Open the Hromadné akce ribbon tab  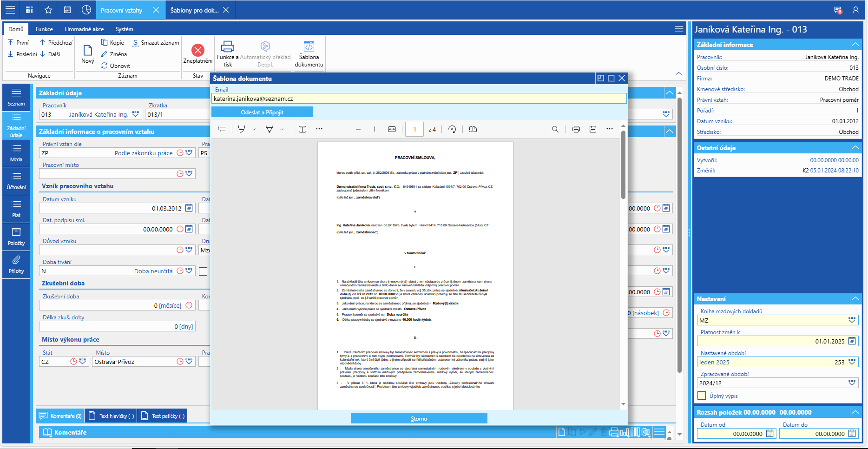[x=84, y=29]
